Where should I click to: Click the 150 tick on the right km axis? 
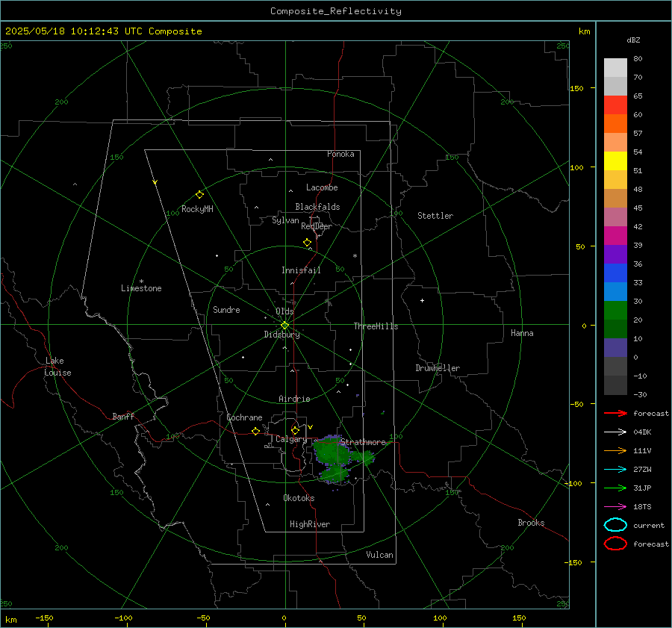577,88
